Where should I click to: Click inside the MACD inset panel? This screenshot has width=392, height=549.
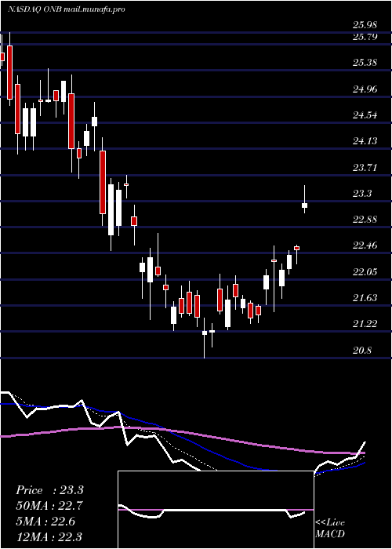pyautogui.click(x=216, y=510)
